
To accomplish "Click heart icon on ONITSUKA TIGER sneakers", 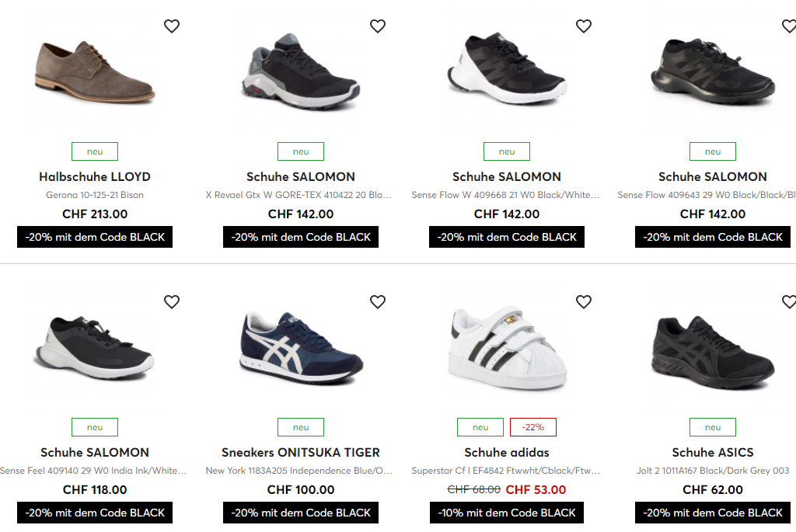I will pos(378,302).
